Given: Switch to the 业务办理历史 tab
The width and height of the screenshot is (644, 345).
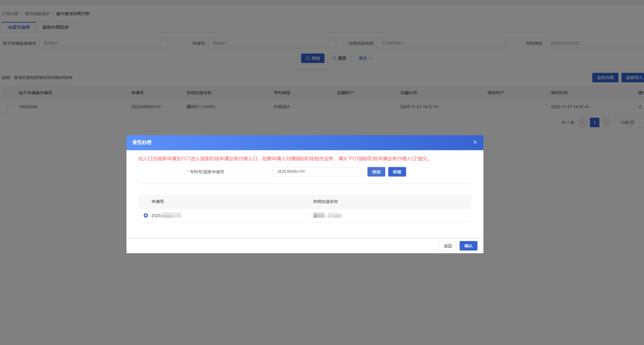Looking at the screenshot, I should point(55,27).
